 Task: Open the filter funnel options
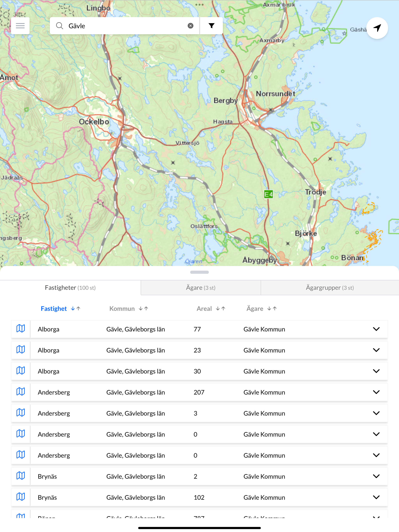coord(211,26)
